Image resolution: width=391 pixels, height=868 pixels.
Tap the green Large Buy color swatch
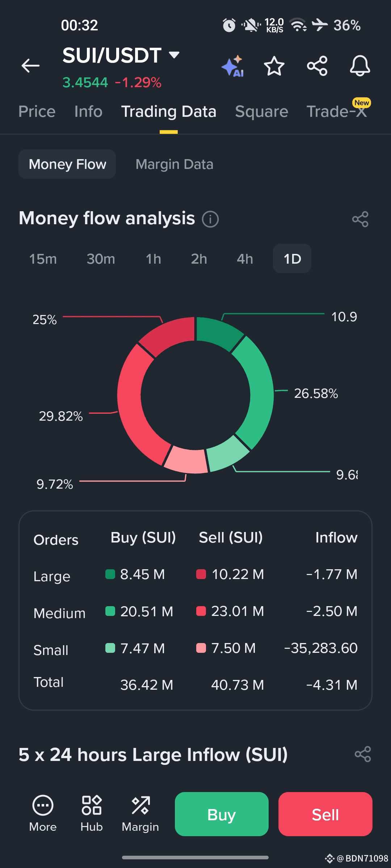click(110, 574)
